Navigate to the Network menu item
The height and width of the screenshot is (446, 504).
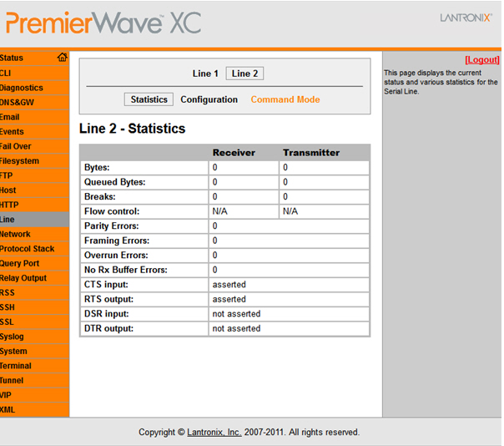pyautogui.click(x=16, y=234)
